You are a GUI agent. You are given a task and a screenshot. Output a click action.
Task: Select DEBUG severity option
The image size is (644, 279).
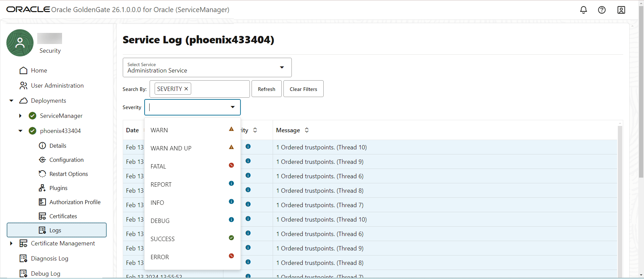click(x=193, y=221)
